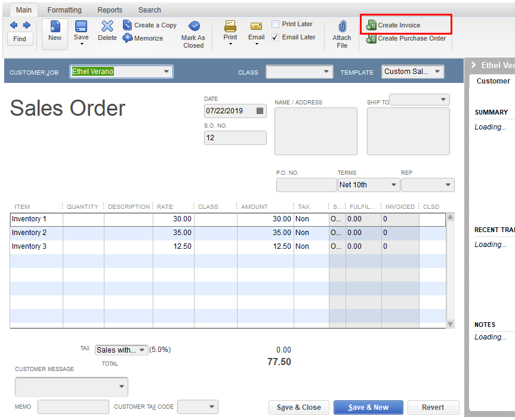Select the Inventory 3 item cell
The width and height of the screenshot is (515, 420).
point(36,246)
